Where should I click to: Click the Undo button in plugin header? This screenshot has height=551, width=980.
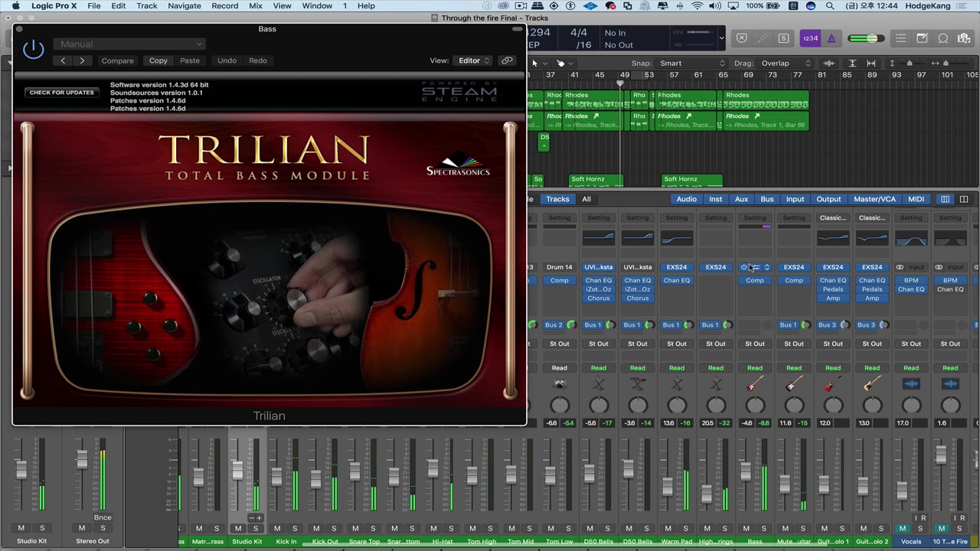click(x=227, y=60)
